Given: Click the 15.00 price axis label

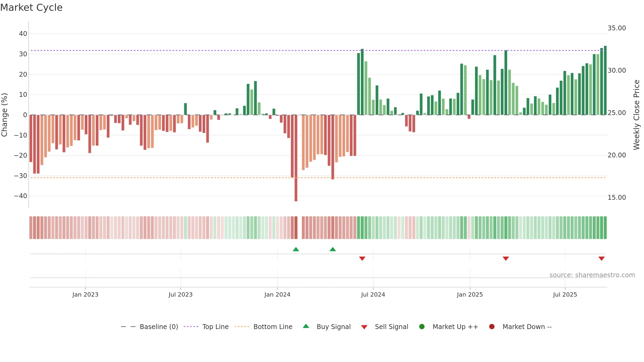Looking at the screenshot, I should click(x=617, y=198).
